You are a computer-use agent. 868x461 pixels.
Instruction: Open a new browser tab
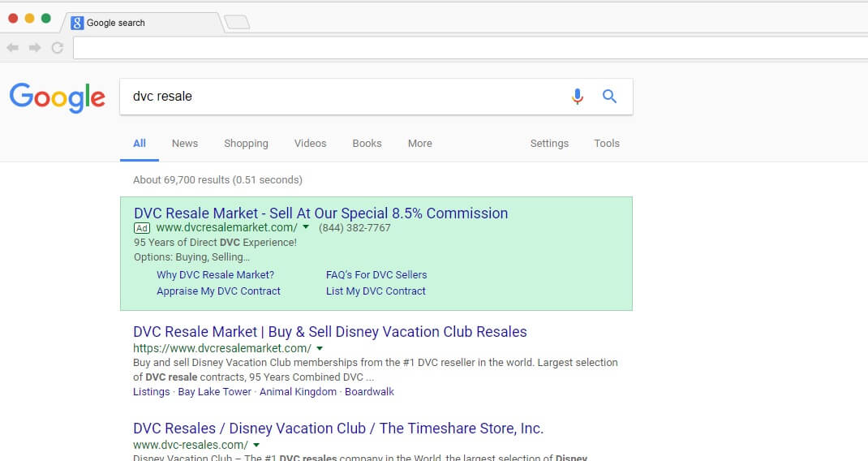[236, 23]
